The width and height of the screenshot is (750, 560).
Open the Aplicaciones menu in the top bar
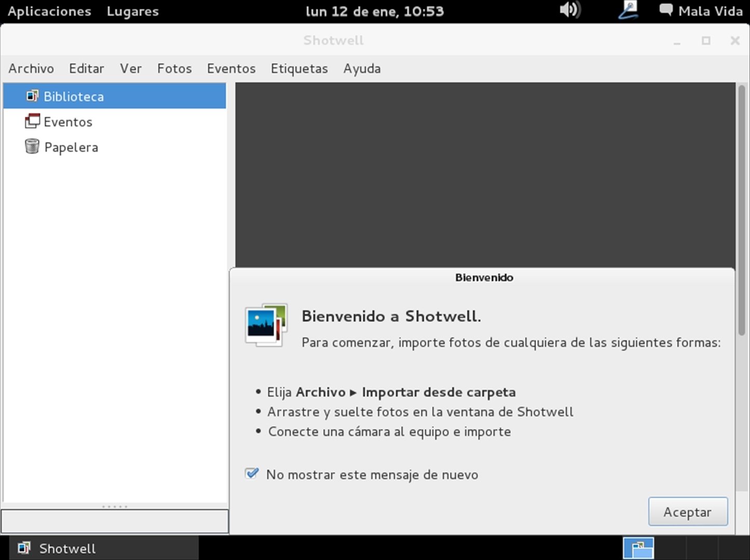pos(49,11)
